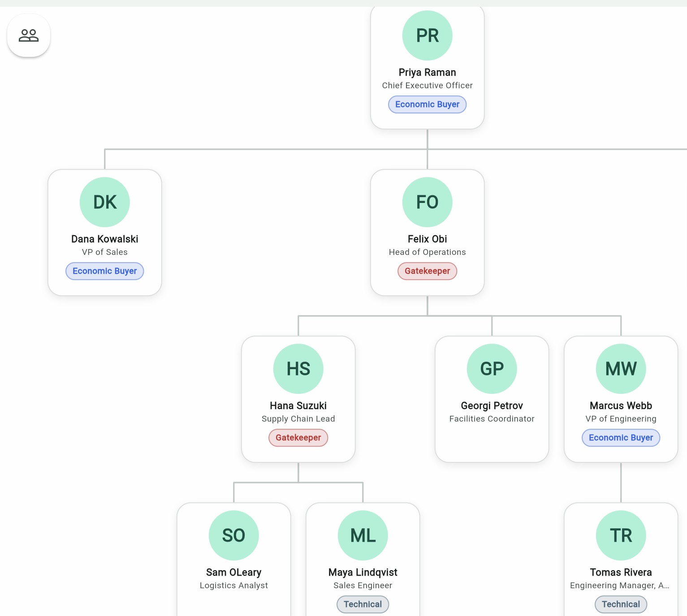Screen dimensions: 687x616
Task: Select Priya Raman's PR avatar
Action: 428,35
